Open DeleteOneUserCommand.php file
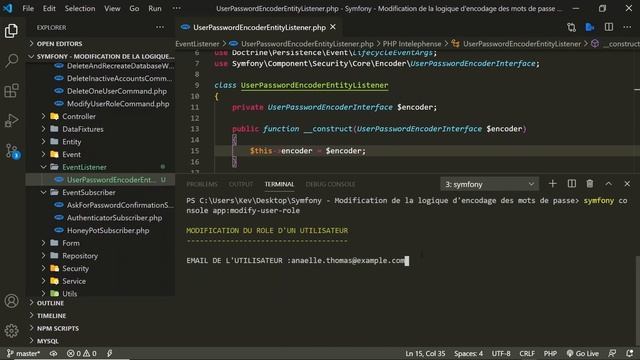Screen dimensions: 640x360 (x=117, y=91)
